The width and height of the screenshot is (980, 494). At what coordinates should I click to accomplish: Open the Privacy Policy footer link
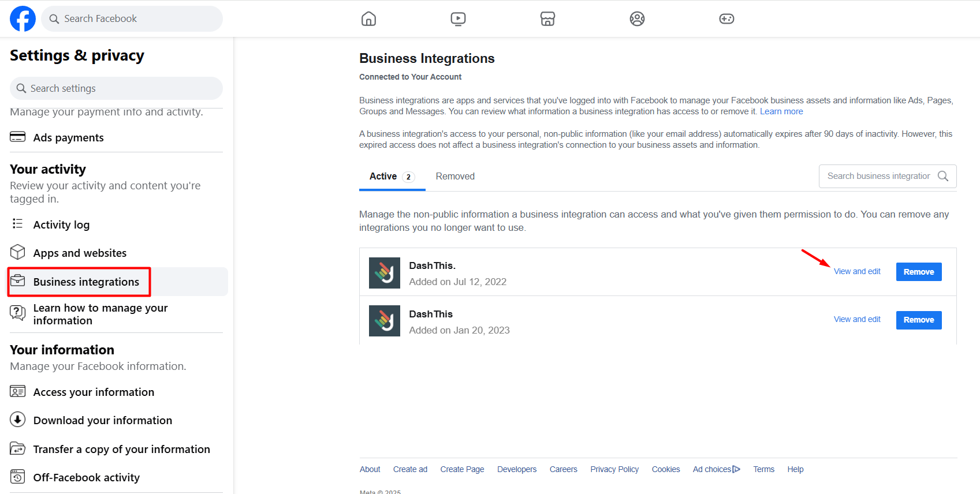point(614,469)
